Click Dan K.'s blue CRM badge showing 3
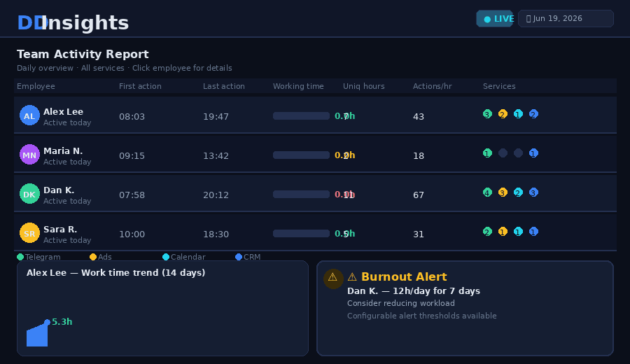This screenshot has width=630, height=364. pos(533,192)
